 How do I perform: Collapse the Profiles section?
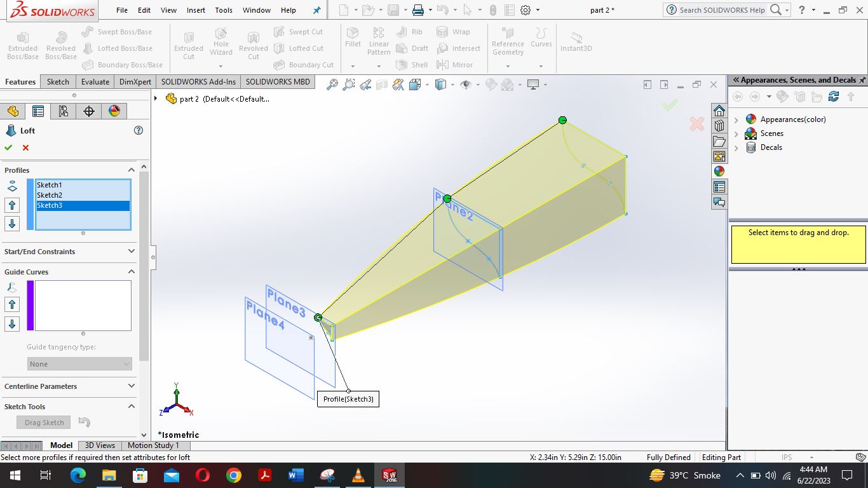point(132,170)
